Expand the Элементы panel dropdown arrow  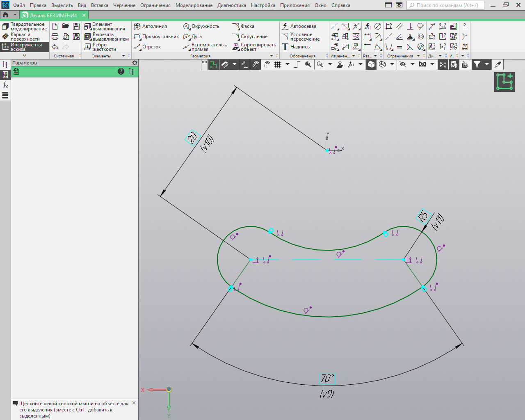point(123,56)
